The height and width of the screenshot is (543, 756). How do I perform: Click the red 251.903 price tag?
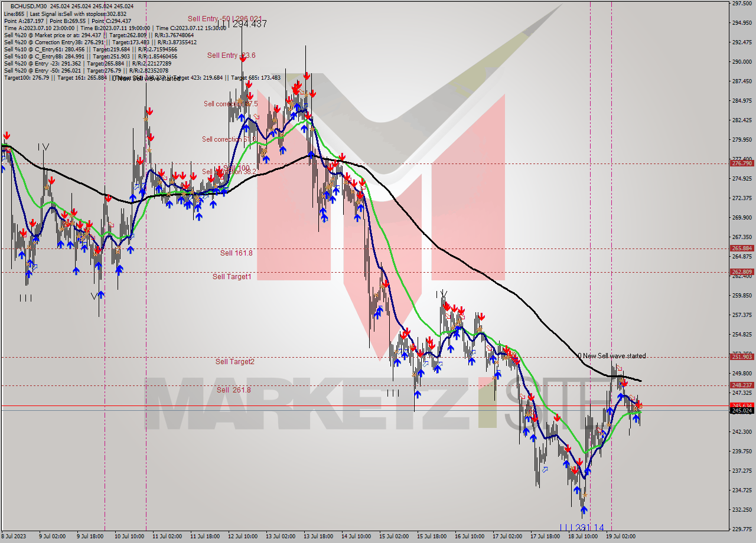tap(742, 357)
